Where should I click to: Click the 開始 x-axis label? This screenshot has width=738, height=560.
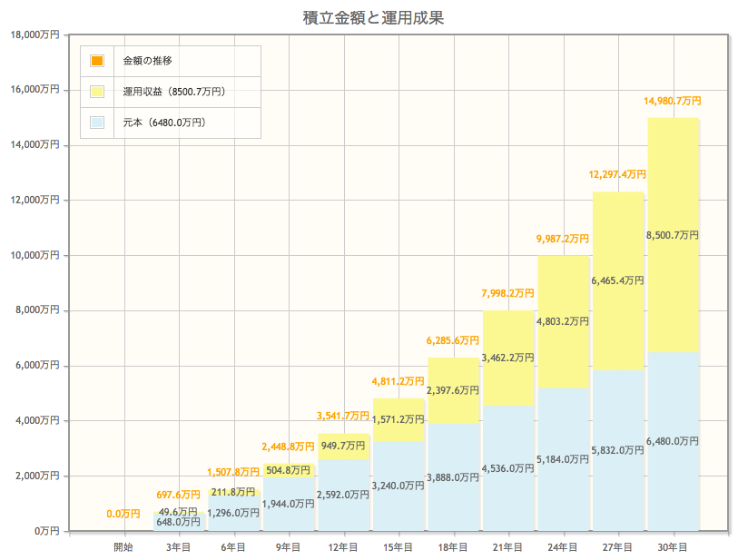point(123,546)
